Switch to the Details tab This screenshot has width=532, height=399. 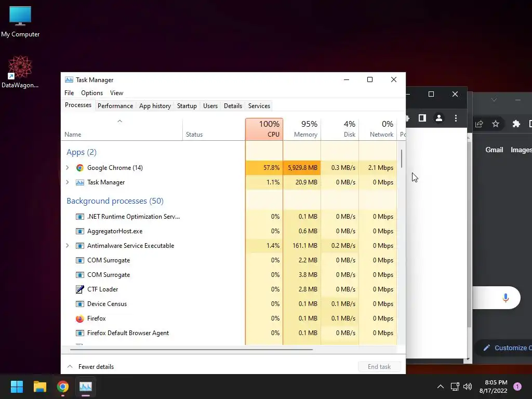click(233, 106)
